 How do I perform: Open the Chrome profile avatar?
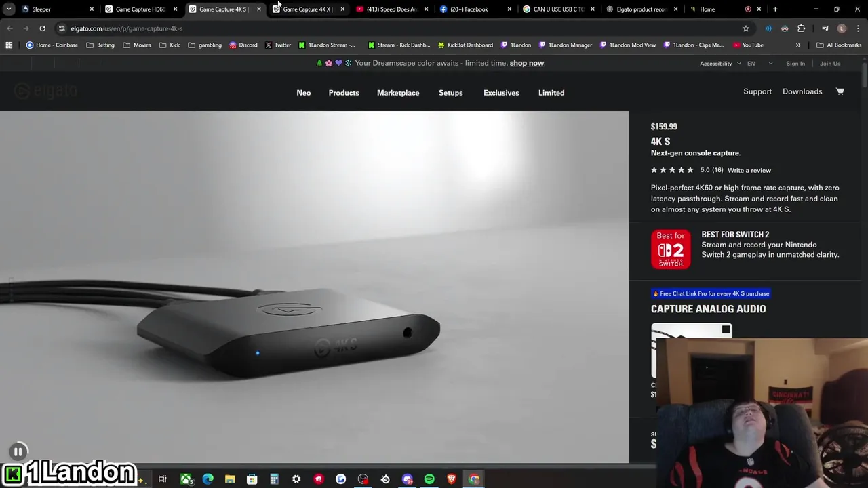pyautogui.click(x=842, y=28)
